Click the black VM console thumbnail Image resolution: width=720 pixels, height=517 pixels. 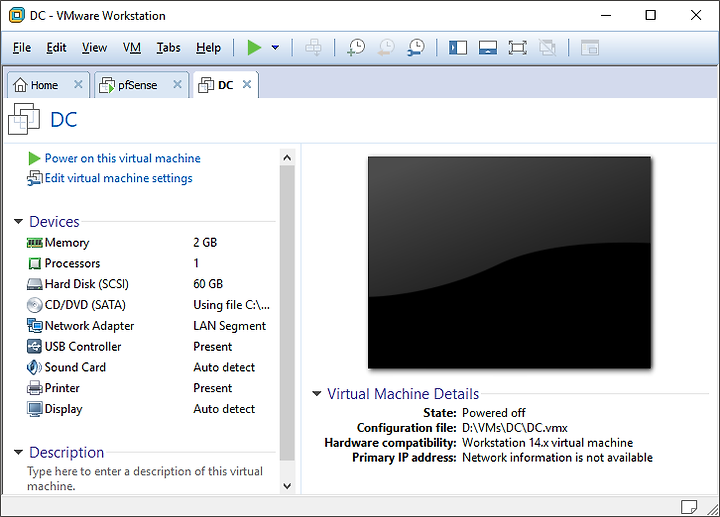[509, 262]
